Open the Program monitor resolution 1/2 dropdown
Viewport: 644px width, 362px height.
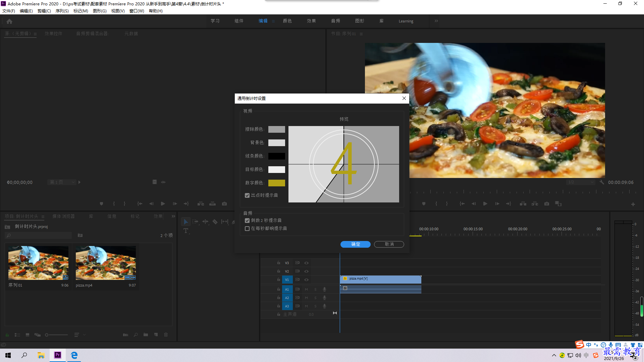pyautogui.click(x=581, y=182)
